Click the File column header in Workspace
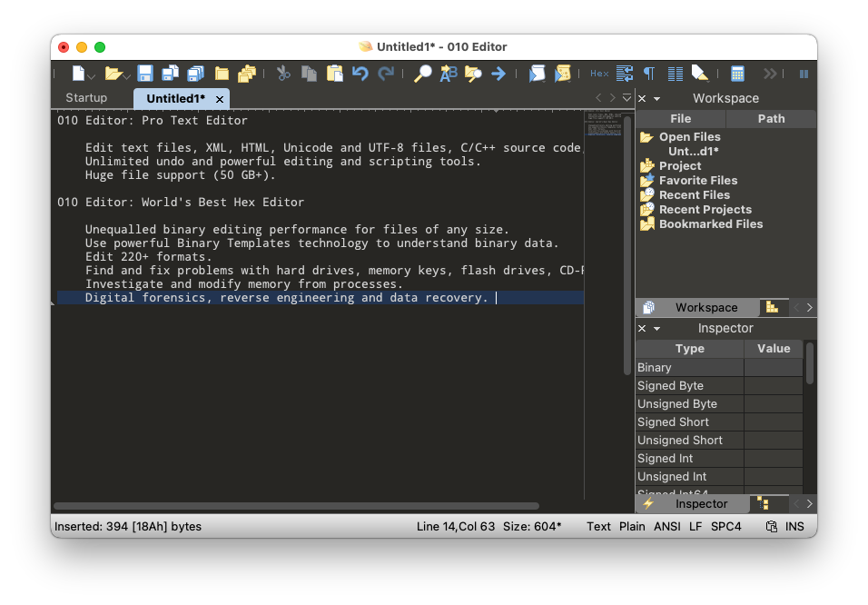The height and width of the screenshot is (605, 868). [x=680, y=119]
